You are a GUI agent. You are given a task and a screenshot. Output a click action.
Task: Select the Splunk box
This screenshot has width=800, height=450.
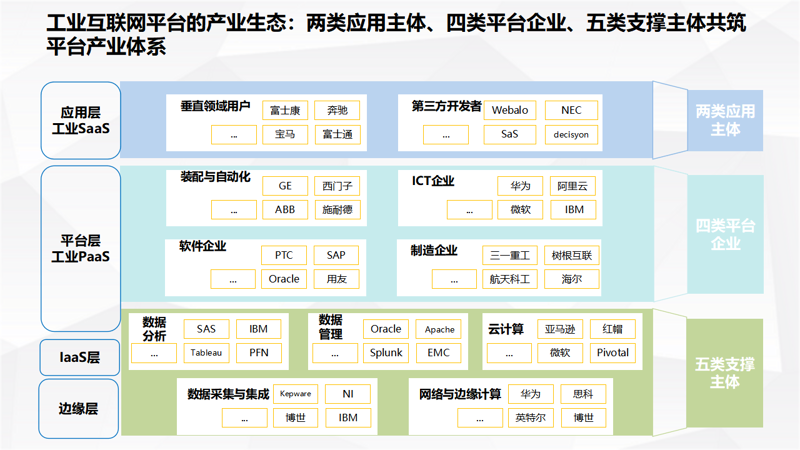click(x=386, y=353)
